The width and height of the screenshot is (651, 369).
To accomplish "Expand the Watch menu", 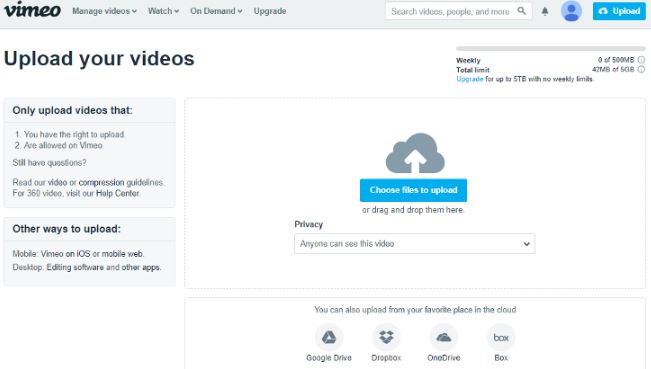I will tap(163, 11).
